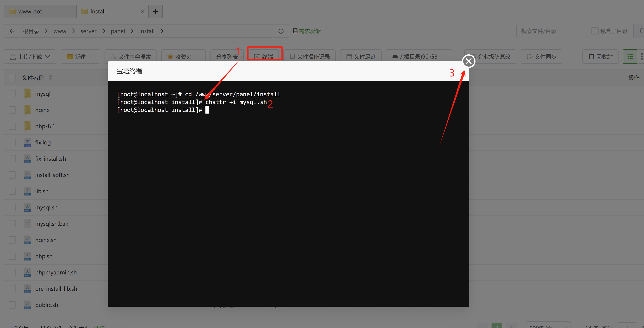Image resolution: width=644 pixels, height=328 pixels.
Task: Check the fix_install.sh row checkbox
Action: [x=12, y=159]
